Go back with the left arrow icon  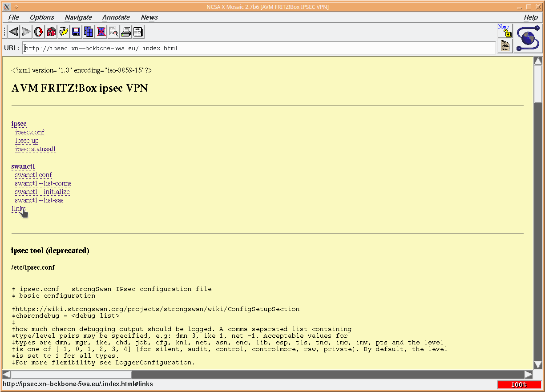(14, 32)
